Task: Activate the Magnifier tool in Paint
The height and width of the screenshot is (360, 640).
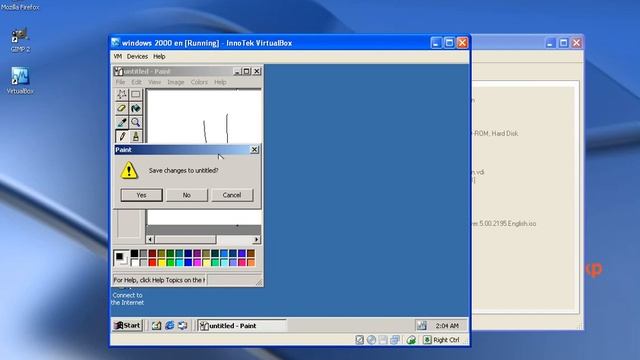Action: click(136, 122)
